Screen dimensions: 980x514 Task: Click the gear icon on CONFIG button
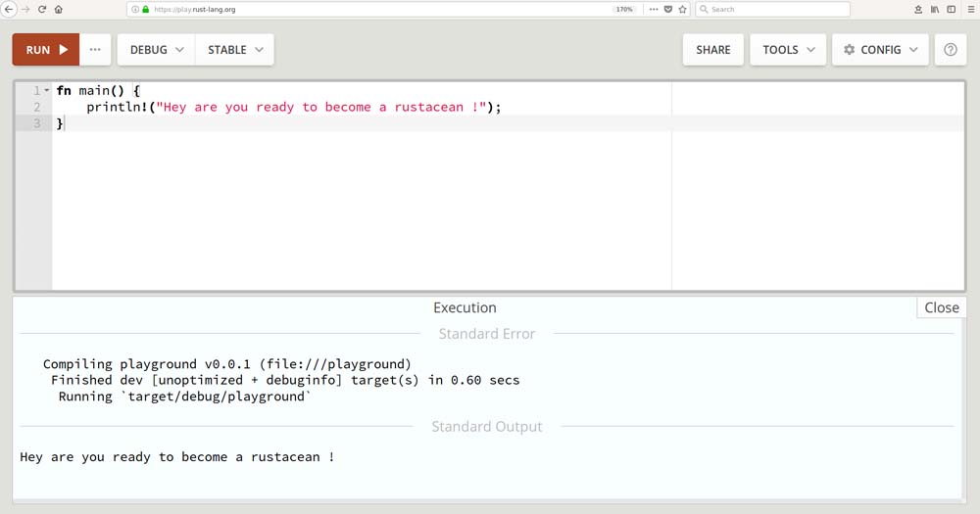tap(849, 49)
